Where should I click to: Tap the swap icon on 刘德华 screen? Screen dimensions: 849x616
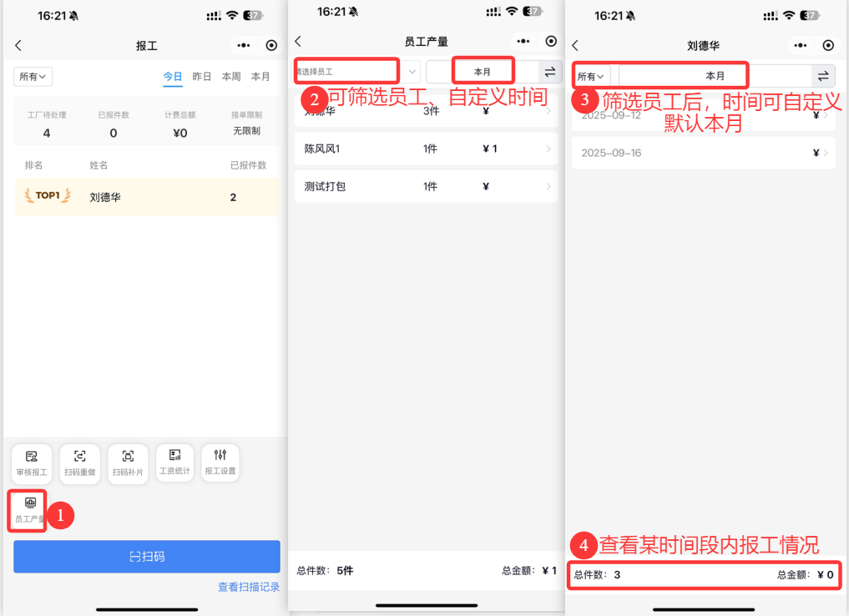point(823,76)
